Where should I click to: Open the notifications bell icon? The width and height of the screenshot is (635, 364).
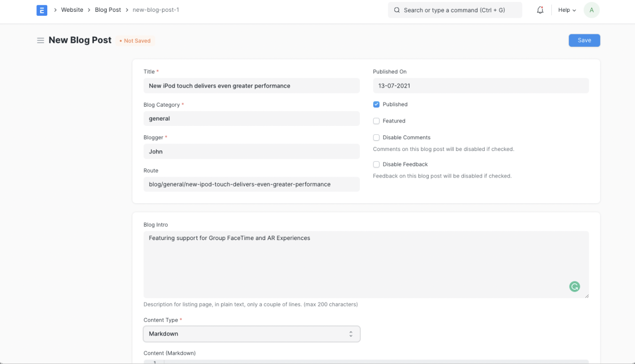pos(540,10)
